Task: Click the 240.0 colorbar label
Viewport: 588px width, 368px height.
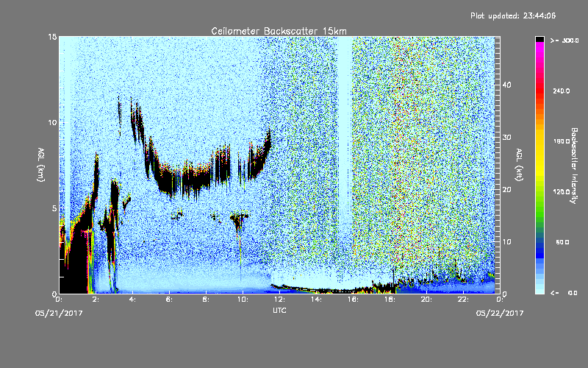Action: 562,91
